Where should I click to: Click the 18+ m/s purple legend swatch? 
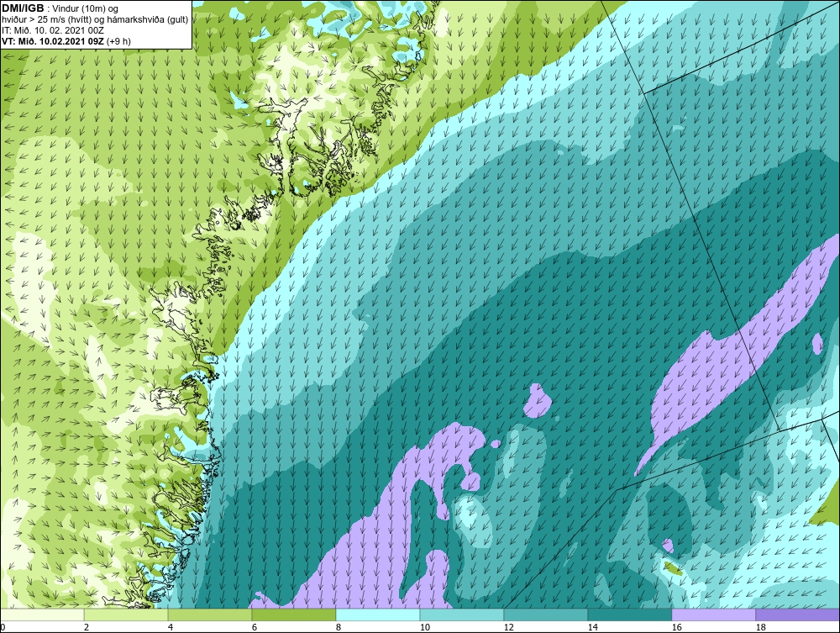798,615
